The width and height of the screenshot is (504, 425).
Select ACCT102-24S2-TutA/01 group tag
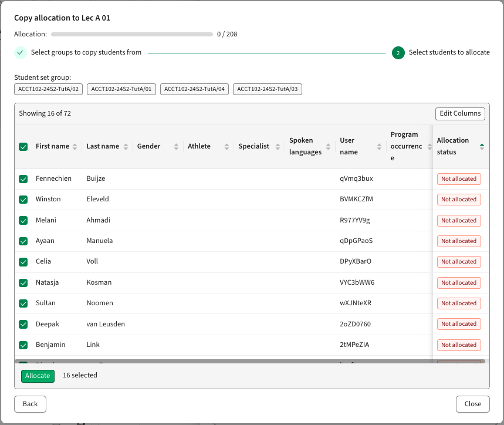121,89
